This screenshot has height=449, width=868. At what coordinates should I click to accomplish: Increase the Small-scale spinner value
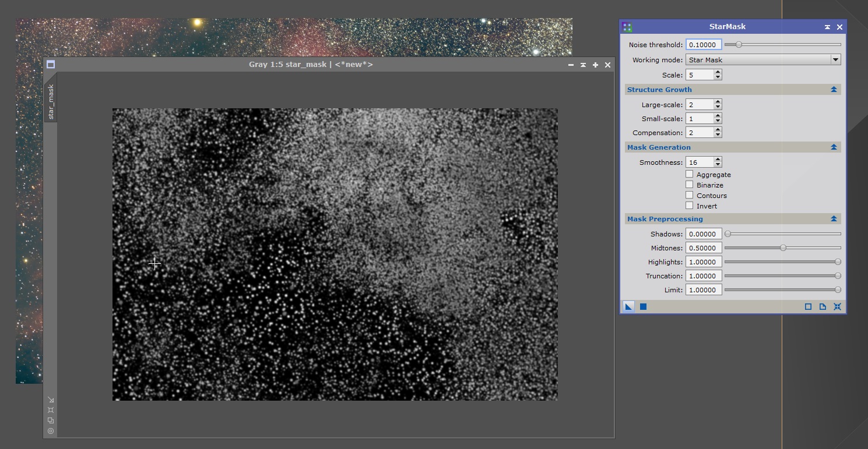718,116
